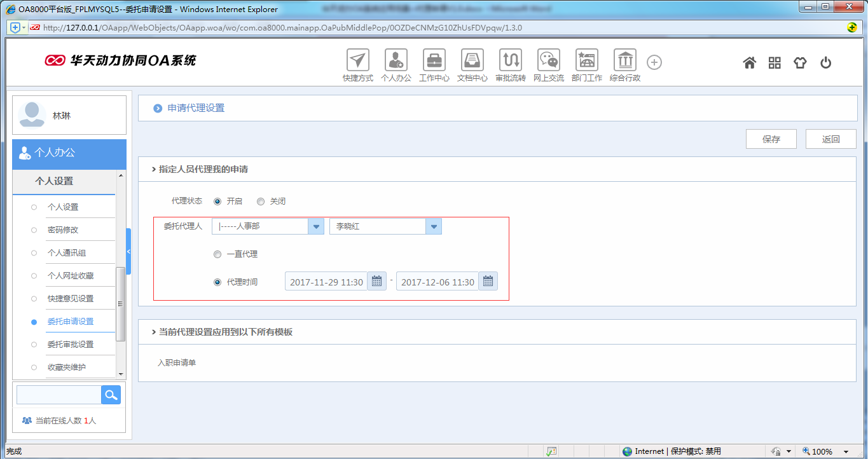
Task: Click the 保存 button
Action: coord(771,139)
